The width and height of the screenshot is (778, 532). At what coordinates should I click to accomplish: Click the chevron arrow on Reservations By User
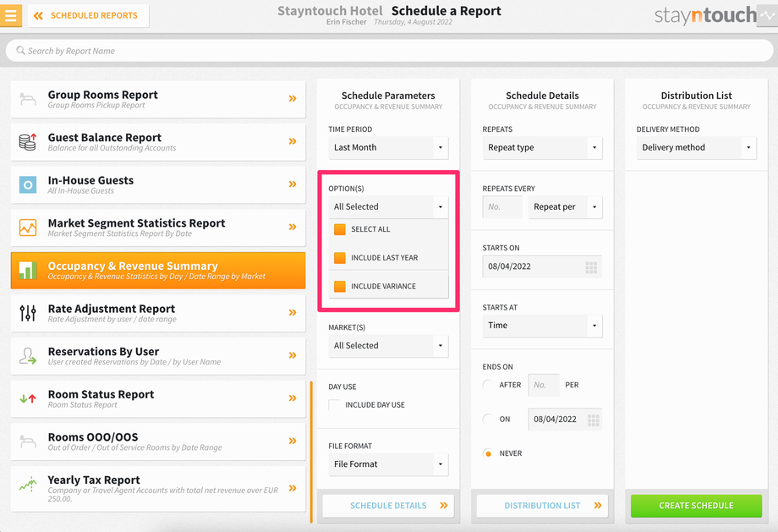[293, 355]
